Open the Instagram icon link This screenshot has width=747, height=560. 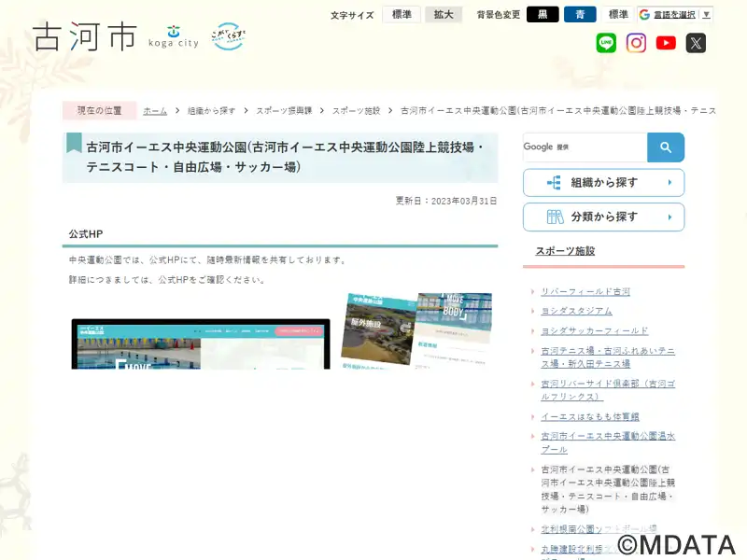point(636,43)
